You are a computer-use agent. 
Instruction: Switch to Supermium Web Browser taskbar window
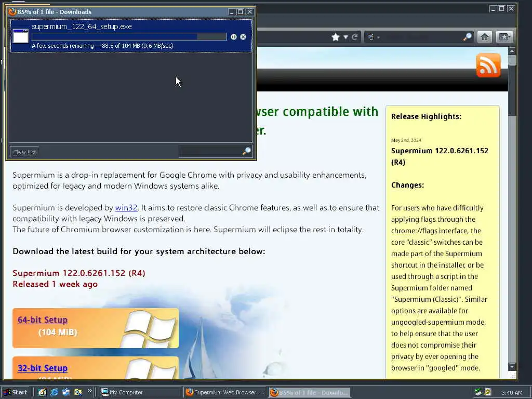(x=225, y=392)
